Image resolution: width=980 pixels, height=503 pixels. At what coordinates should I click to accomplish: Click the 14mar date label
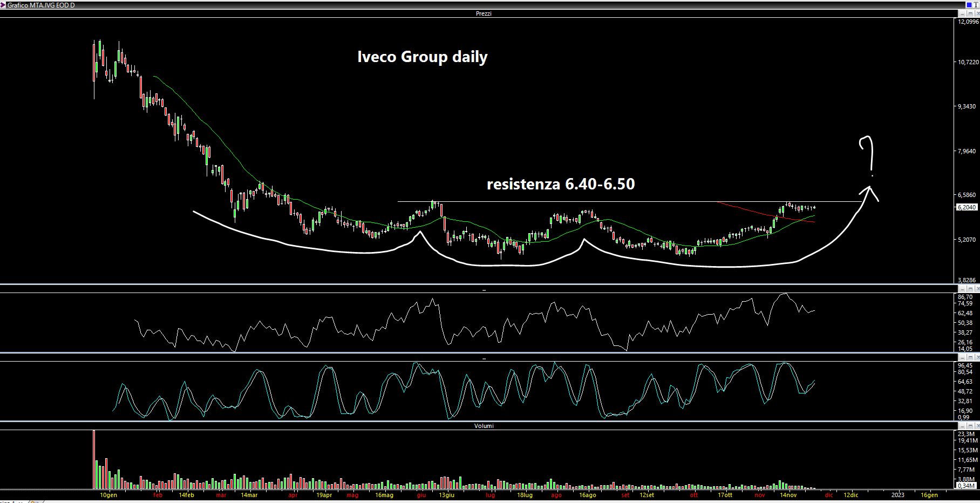(249, 495)
